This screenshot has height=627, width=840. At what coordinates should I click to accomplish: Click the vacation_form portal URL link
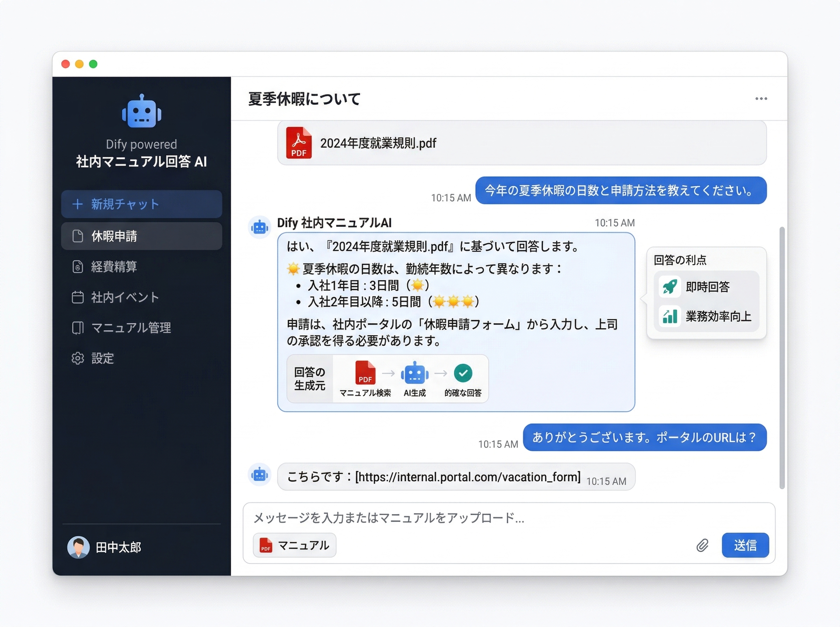pos(468,477)
